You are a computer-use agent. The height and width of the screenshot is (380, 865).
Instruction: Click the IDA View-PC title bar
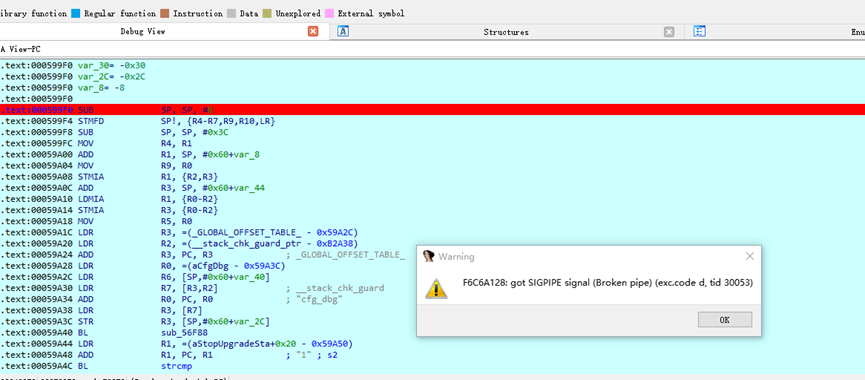coord(432,49)
